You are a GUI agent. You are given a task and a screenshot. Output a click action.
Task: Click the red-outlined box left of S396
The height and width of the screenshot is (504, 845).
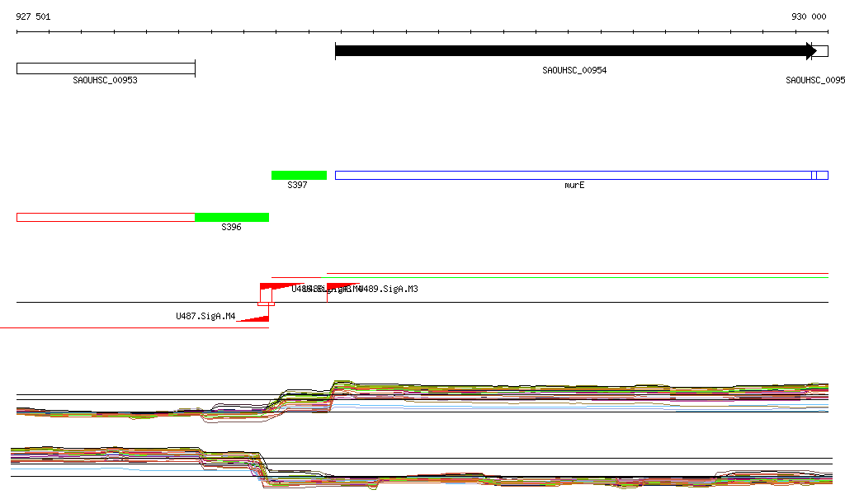[x=106, y=217]
